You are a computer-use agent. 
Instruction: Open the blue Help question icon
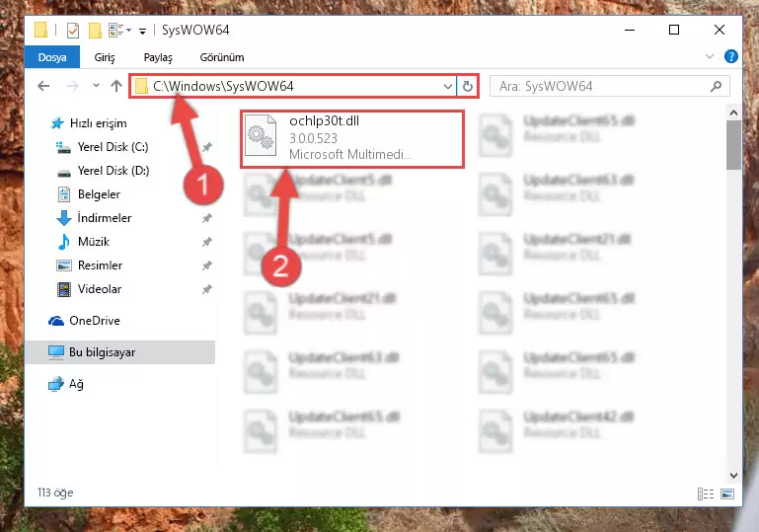(x=731, y=56)
